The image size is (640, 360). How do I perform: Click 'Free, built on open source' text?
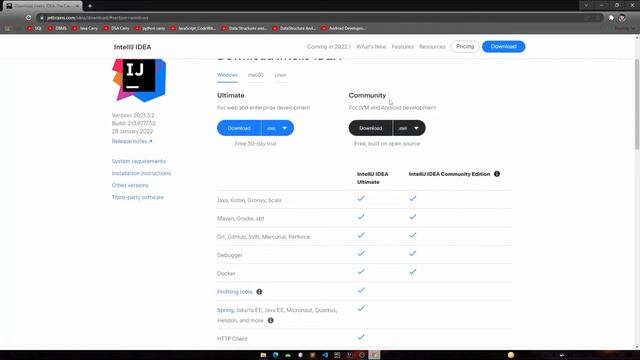point(387,144)
